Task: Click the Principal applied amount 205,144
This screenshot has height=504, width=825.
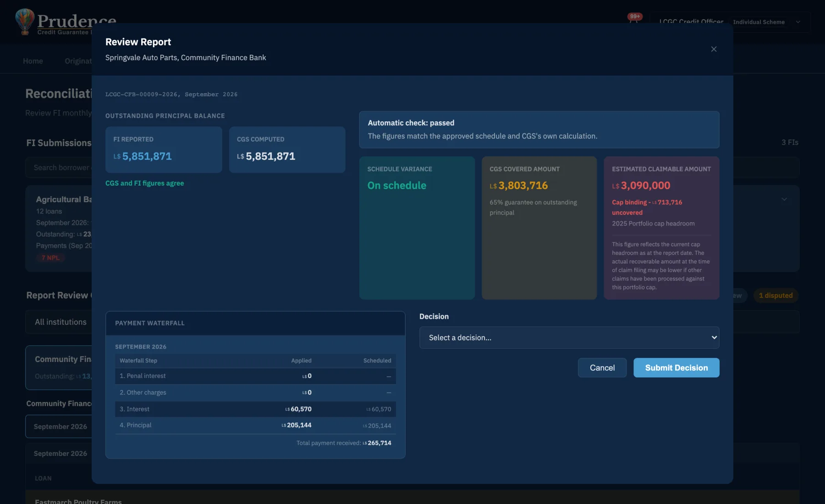Action: coord(296,425)
